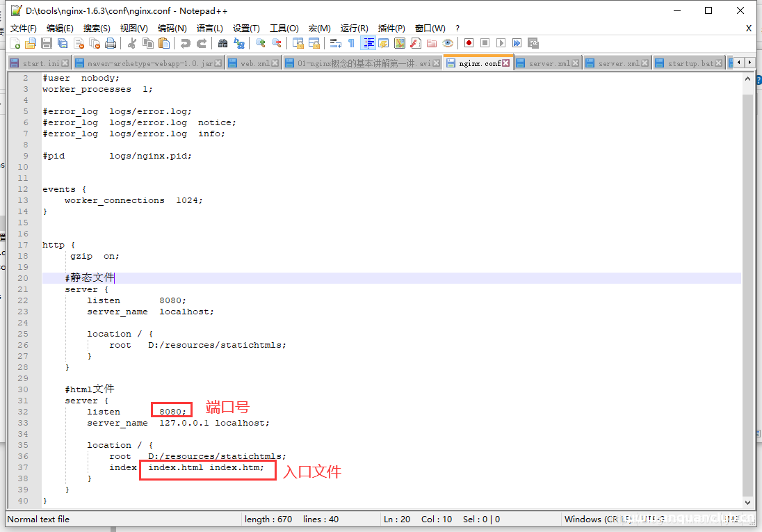This screenshot has height=532, width=762.
Task: Toggle word wrap in the toolbar
Action: tap(336, 43)
